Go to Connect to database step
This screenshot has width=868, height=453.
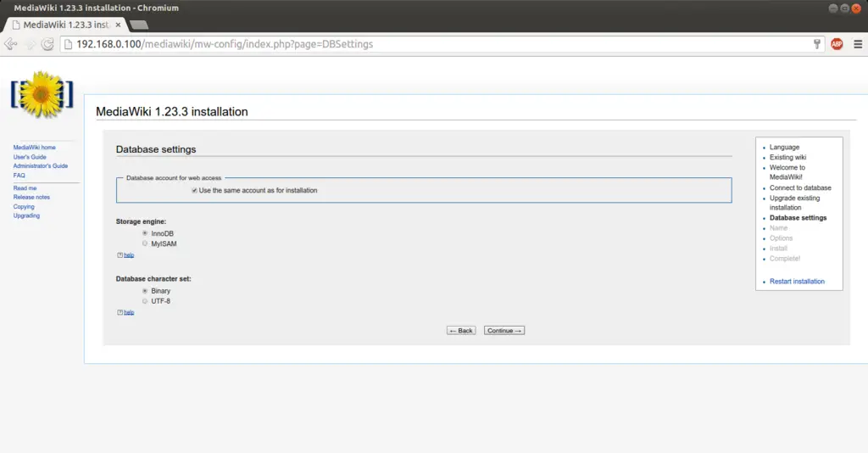pyautogui.click(x=800, y=187)
